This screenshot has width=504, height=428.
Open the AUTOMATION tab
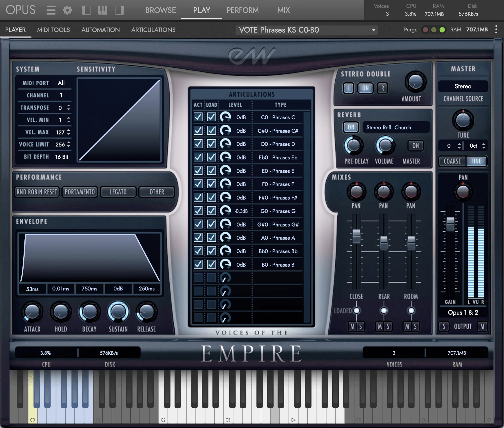[x=100, y=30]
